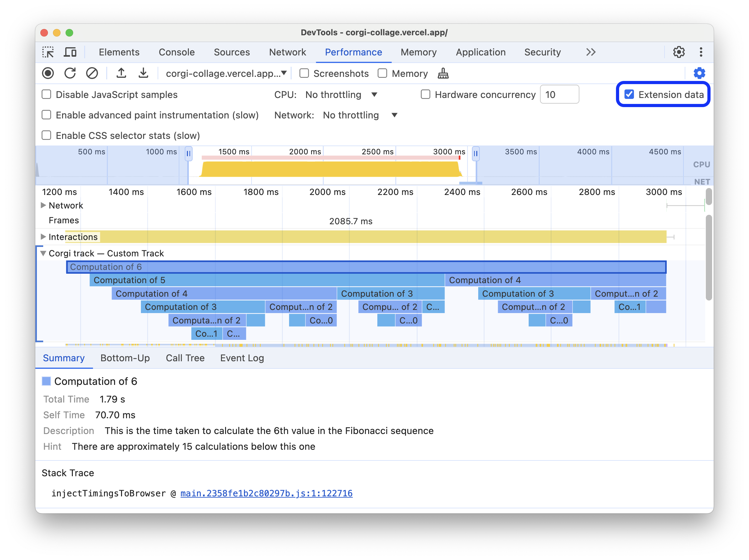Switch to the Bottom-Up tab
The height and width of the screenshot is (560, 749).
[124, 358]
